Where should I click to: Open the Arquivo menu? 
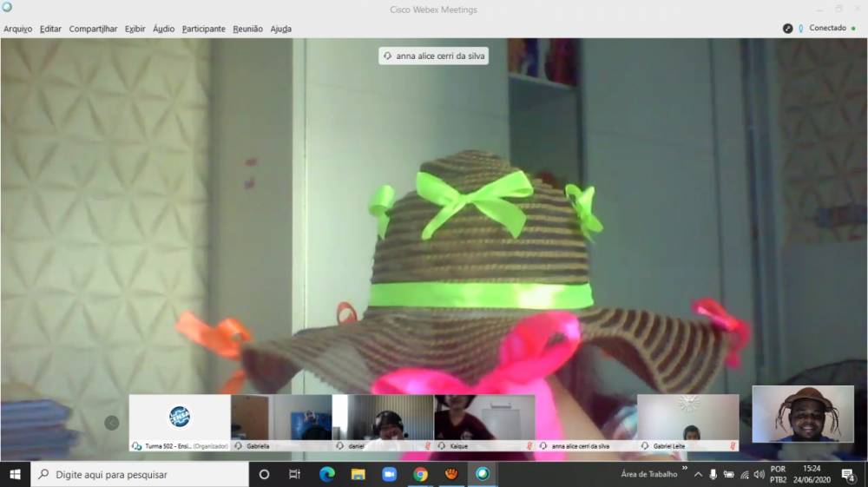[x=17, y=29]
